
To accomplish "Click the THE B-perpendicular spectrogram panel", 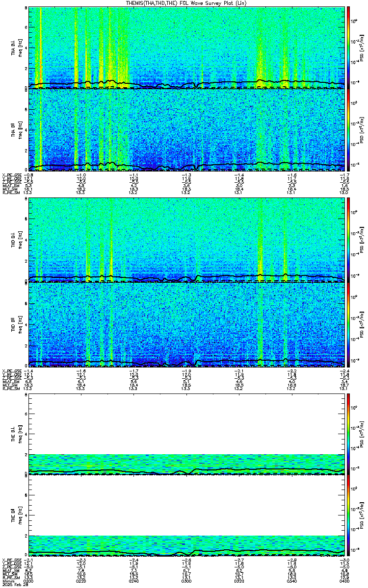I will pyautogui.click(x=186, y=434).
